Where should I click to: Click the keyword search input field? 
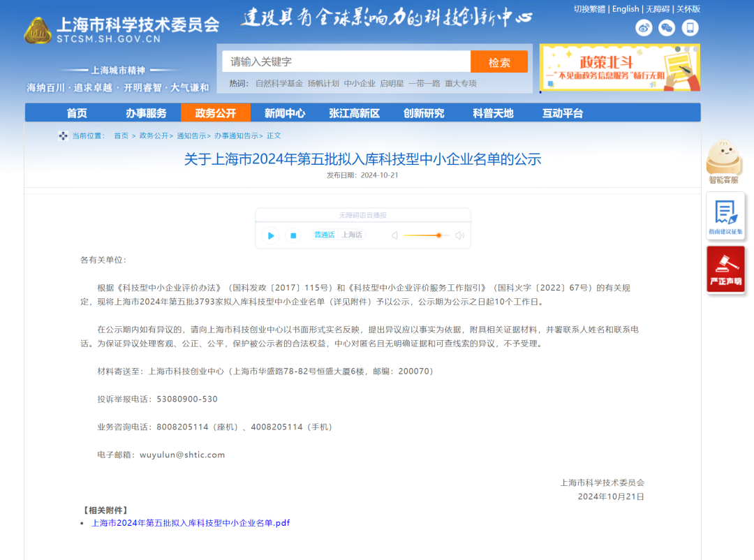[346, 61]
